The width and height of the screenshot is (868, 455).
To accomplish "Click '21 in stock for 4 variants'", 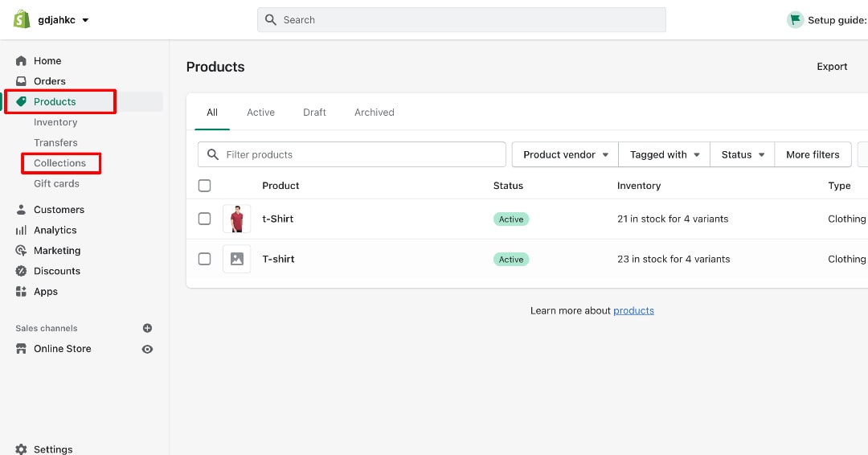I will coord(673,219).
